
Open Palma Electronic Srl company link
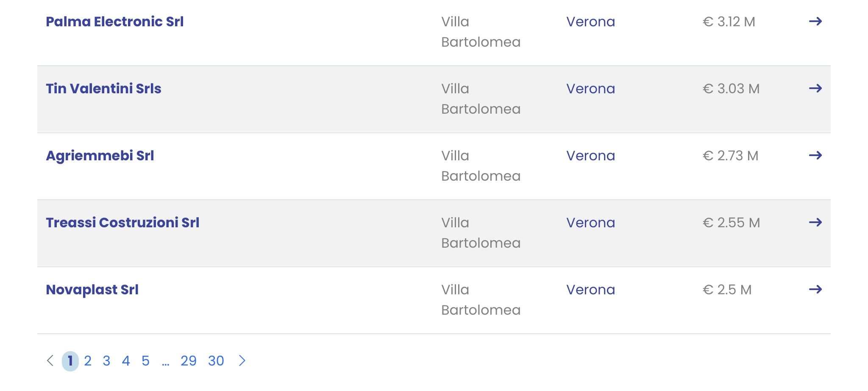coord(114,22)
